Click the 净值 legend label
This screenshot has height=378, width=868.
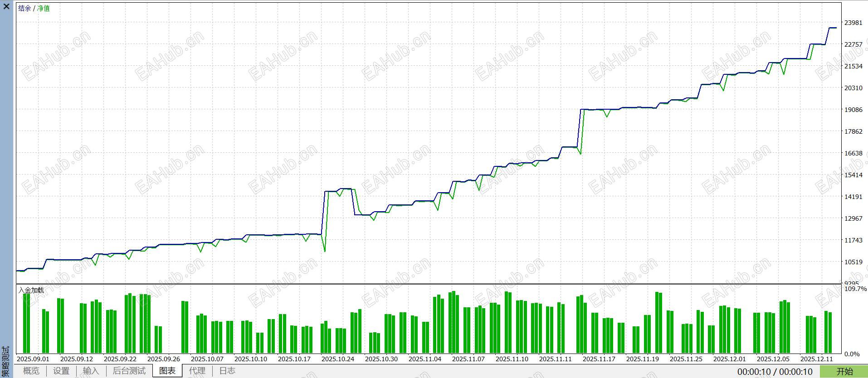point(44,9)
